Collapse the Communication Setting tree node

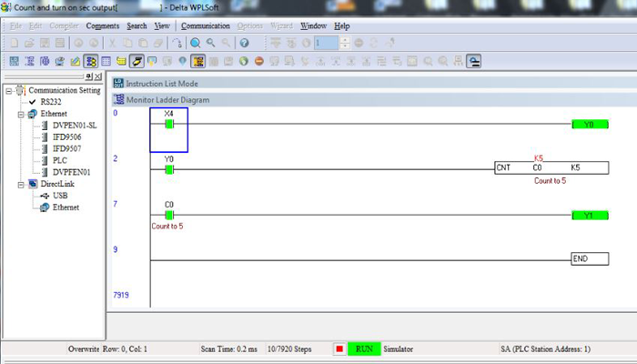click(9, 91)
